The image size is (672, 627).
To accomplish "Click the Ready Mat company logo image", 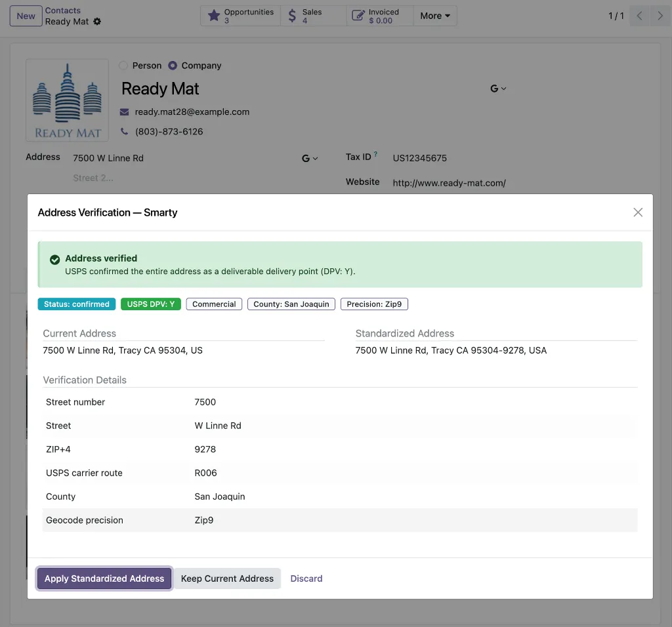I will click(x=68, y=100).
